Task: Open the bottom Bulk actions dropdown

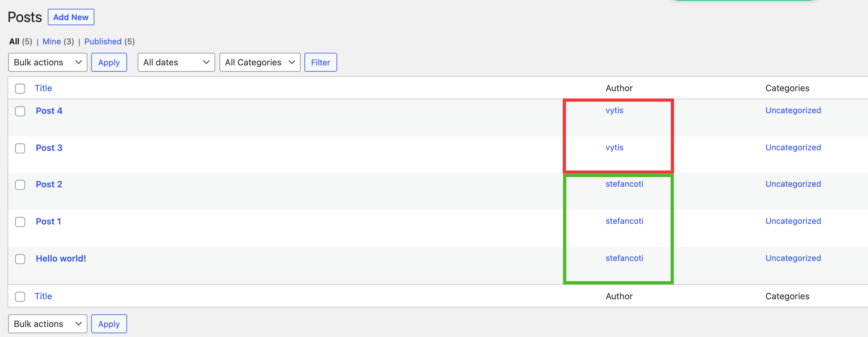Action: click(47, 324)
